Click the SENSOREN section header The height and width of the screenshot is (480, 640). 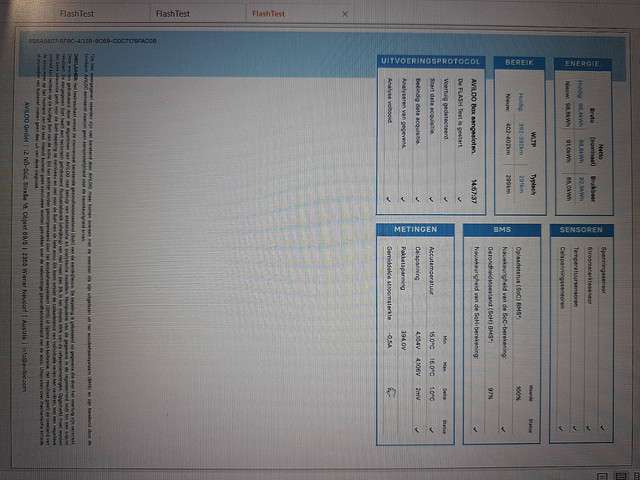click(580, 230)
